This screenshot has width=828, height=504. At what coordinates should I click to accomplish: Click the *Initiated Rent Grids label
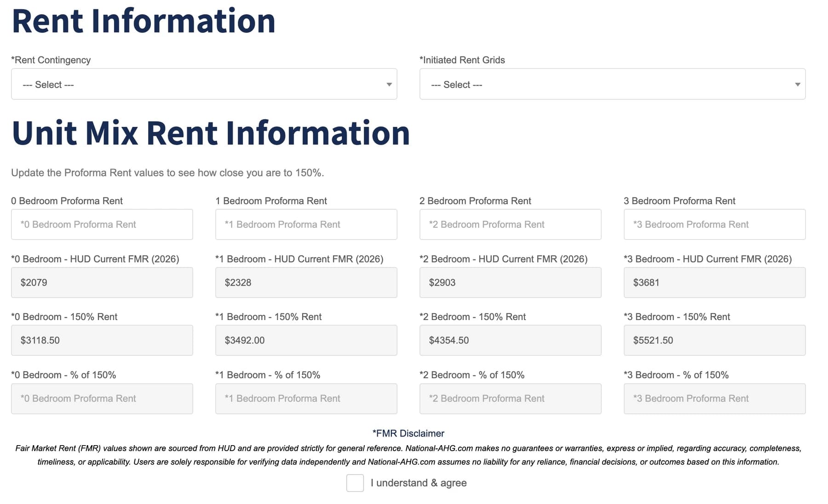[462, 60]
